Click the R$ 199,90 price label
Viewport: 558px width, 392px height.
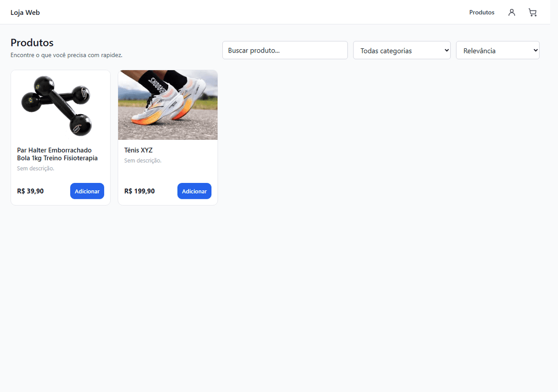click(139, 191)
